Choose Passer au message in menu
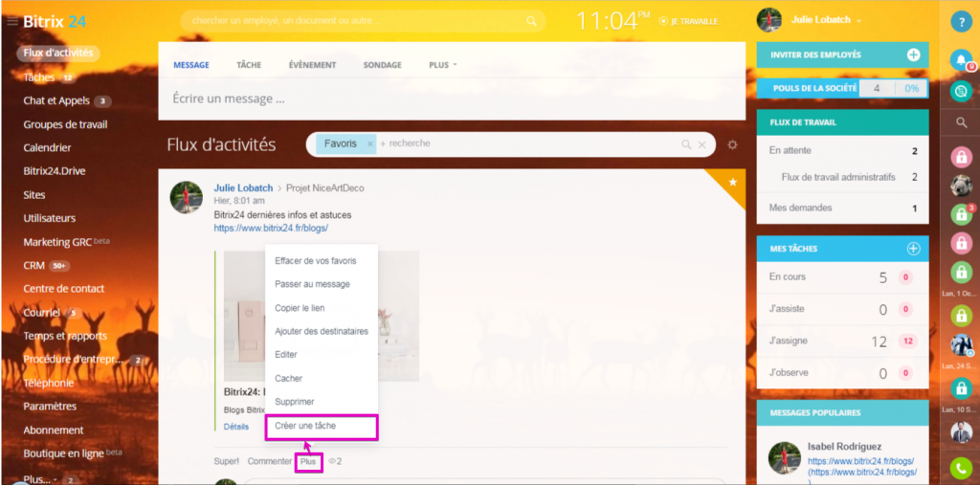 (313, 284)
